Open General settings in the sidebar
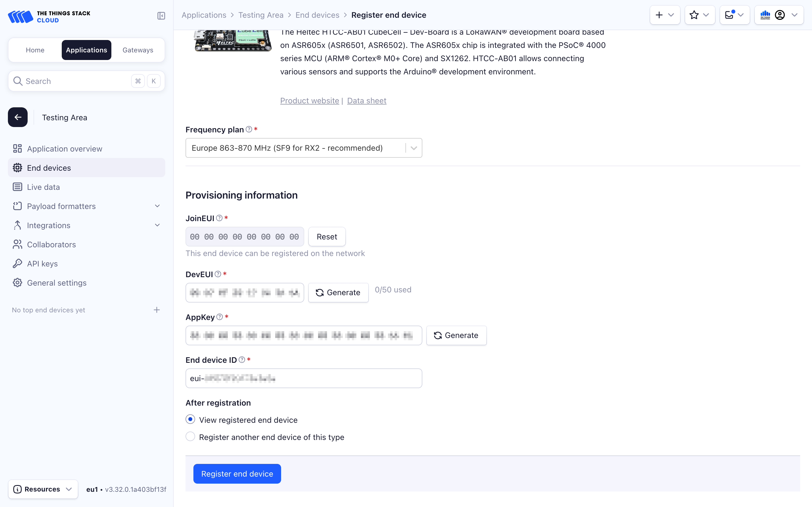Image resolution: width=812 pixels, height=507 pixels. coord(56,283)
